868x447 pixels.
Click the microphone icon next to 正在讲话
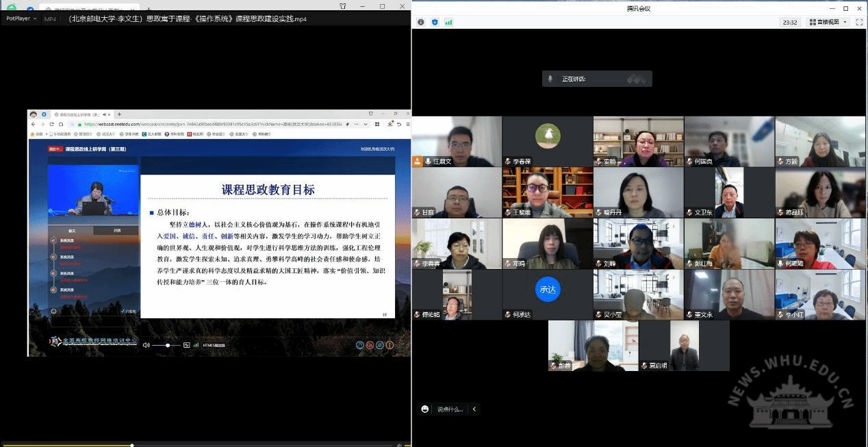coord(550,79)
